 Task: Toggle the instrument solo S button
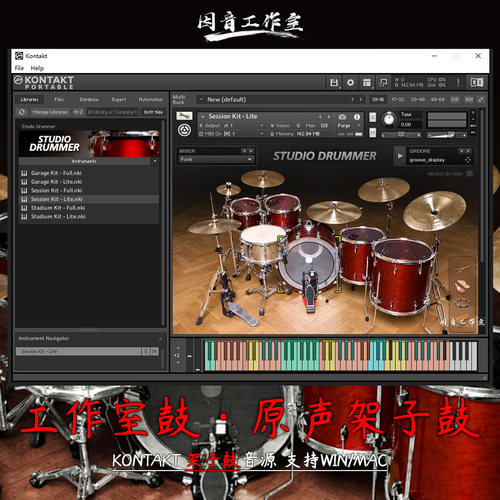(x=373, y=117)
